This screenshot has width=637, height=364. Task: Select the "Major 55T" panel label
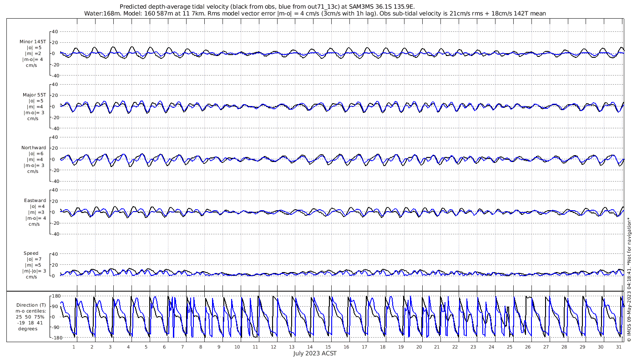click(x=35, y=95)
